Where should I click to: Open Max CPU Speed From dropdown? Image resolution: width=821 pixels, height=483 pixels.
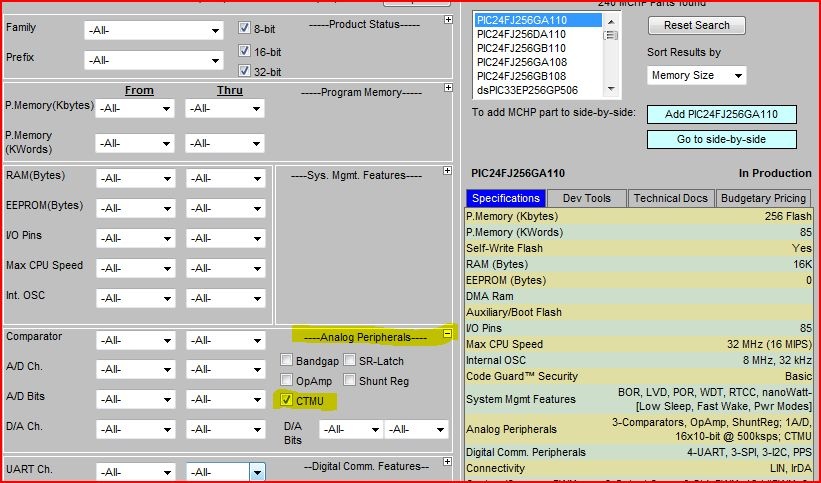[136, 268]
